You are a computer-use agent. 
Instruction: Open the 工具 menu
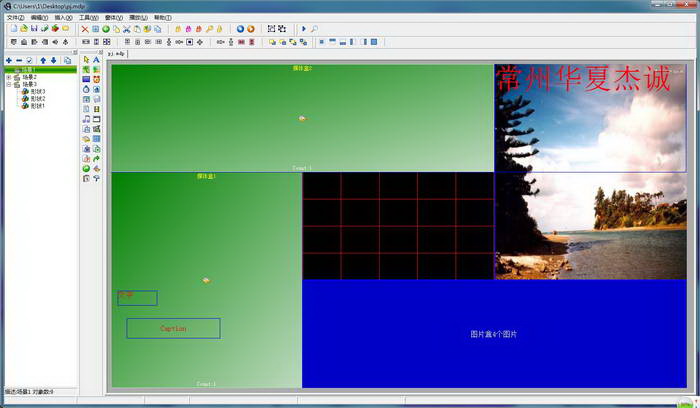[88, 18]
